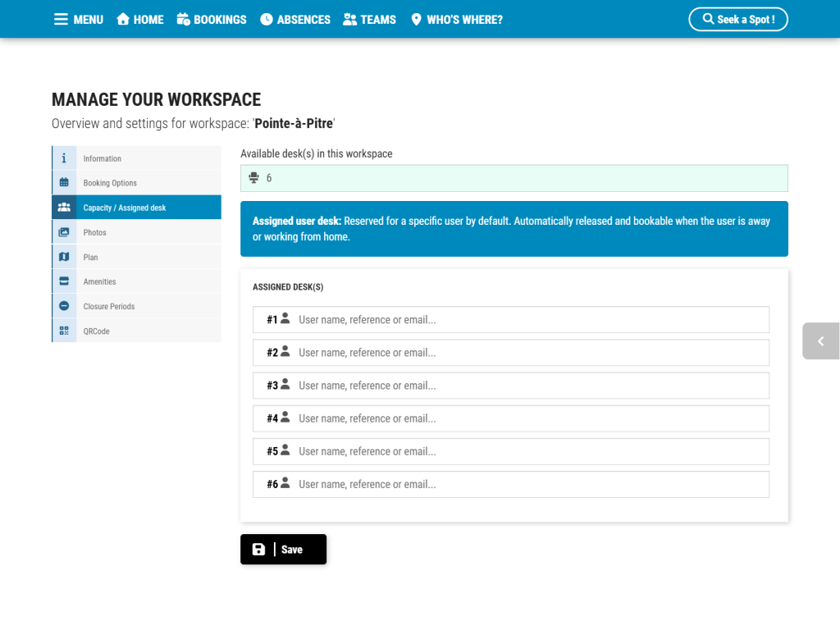Viewport: 840px width, 644px height.
Task: Click the Capacity users sidebar icon
Action: 64,208
